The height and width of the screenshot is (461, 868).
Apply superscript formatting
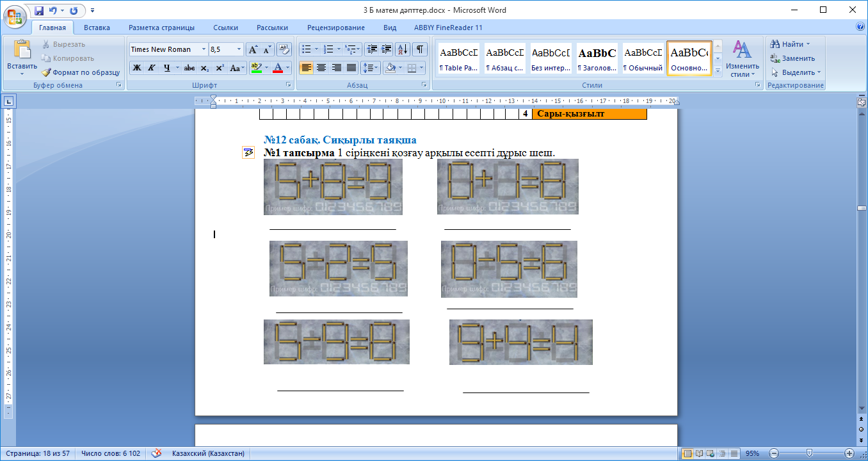pyautogui.click(x=220, y=68)
